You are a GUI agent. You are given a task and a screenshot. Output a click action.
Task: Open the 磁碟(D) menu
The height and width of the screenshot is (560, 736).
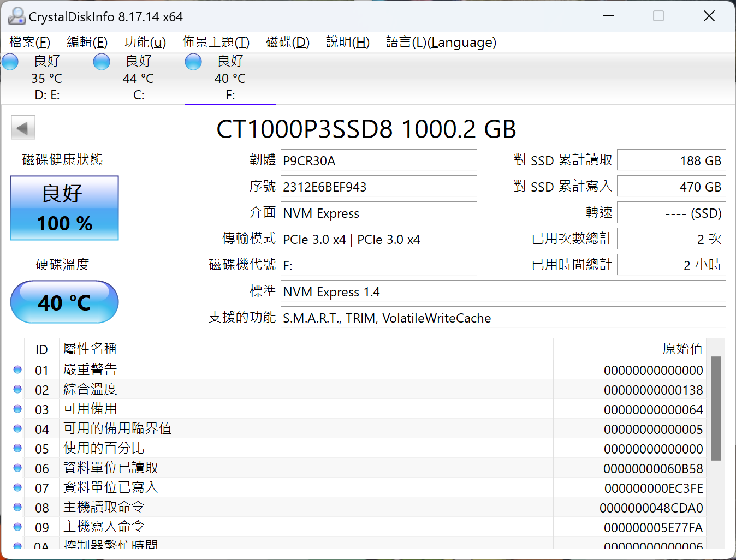pos(287,43)
